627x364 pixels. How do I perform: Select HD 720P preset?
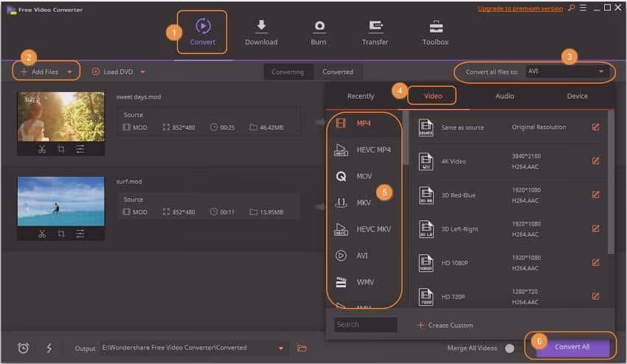510,296
